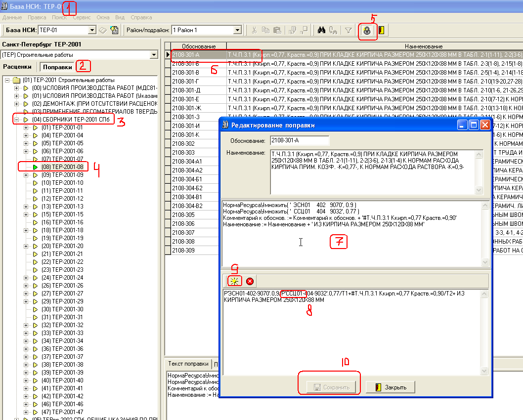This screenshot has width=523, height=420.
Task: Open the Район/подрайон dropdown
Action: click(237, 30)
